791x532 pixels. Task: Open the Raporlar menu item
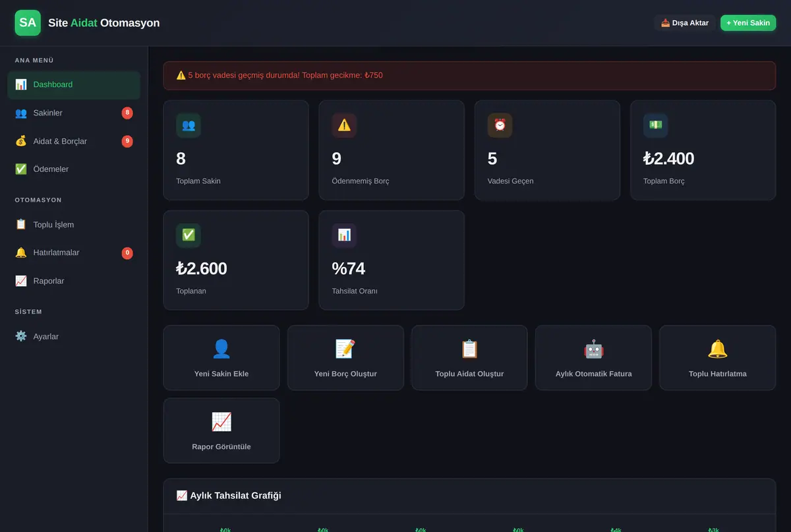(x=74, y=281)
